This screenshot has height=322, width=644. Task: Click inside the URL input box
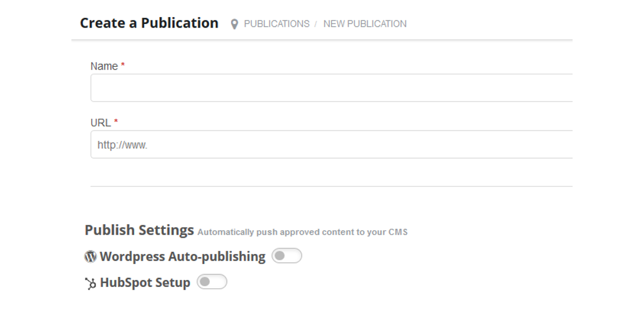(x=331, y=145)
